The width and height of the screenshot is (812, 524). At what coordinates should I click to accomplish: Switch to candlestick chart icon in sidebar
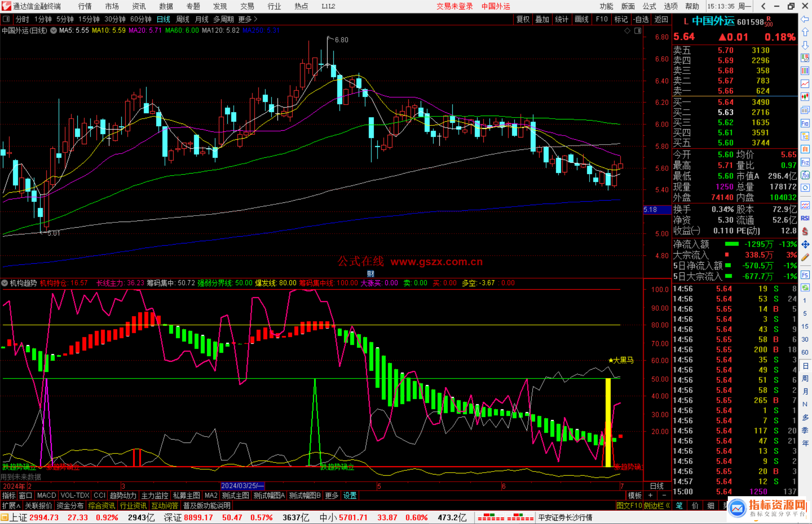[x=805, y=97]
